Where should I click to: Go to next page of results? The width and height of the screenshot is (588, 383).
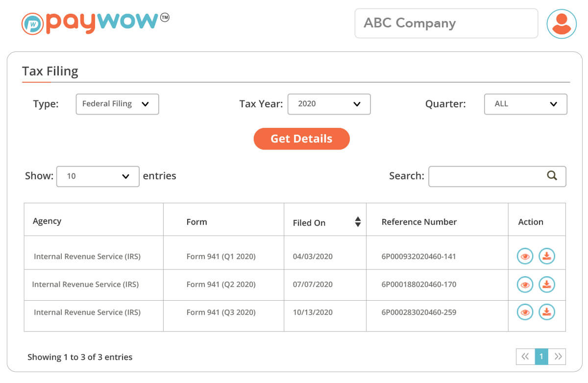(558, 357)
